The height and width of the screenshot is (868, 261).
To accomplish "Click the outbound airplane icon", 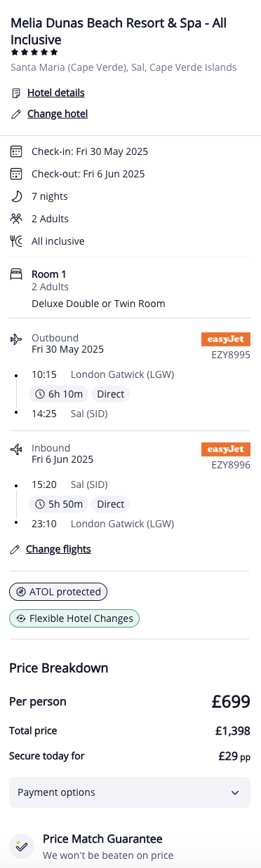I will click(16, 339).
